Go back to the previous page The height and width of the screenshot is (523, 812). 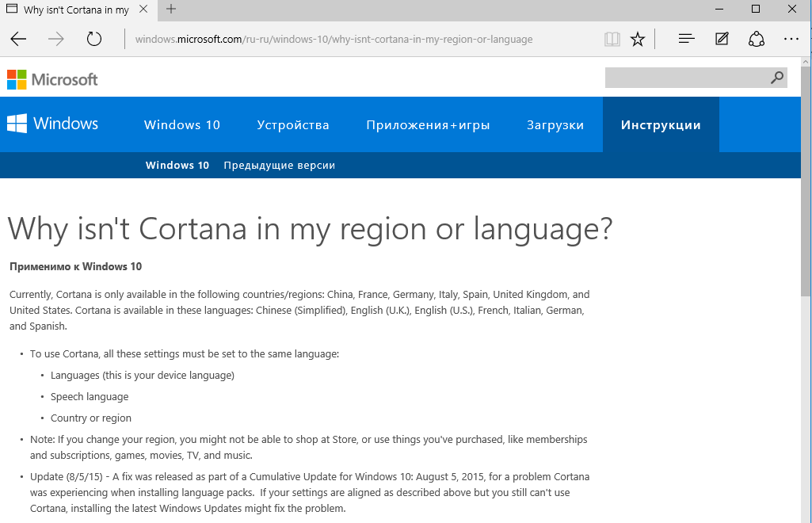[x=18, y=39]
